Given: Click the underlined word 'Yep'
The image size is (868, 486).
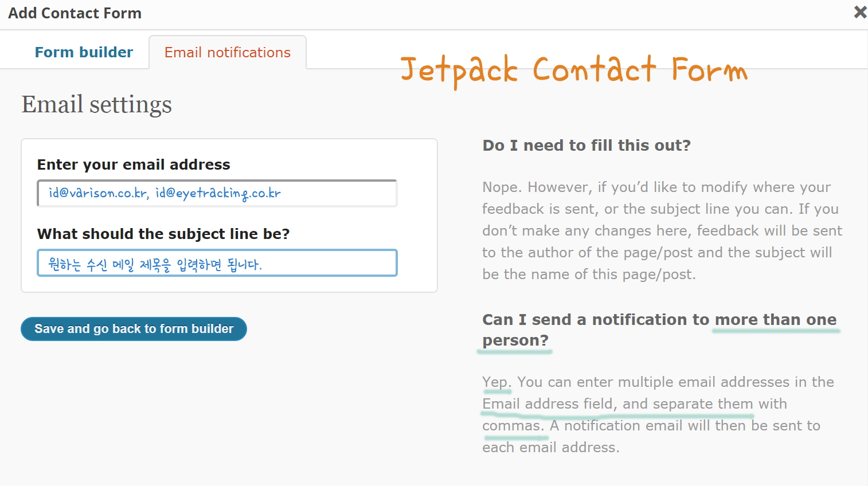Looking at the screenshot, I should click(x=496, y=382).
